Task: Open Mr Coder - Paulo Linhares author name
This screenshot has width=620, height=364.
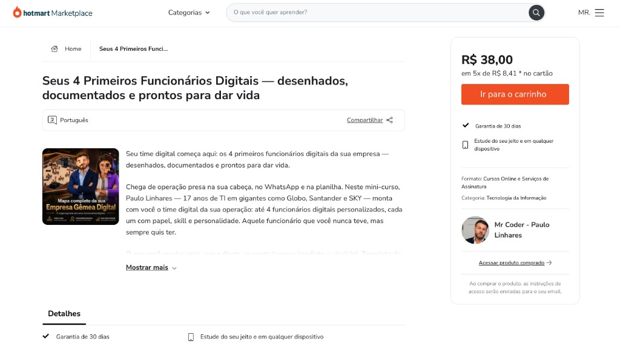Action: point(521,230)
